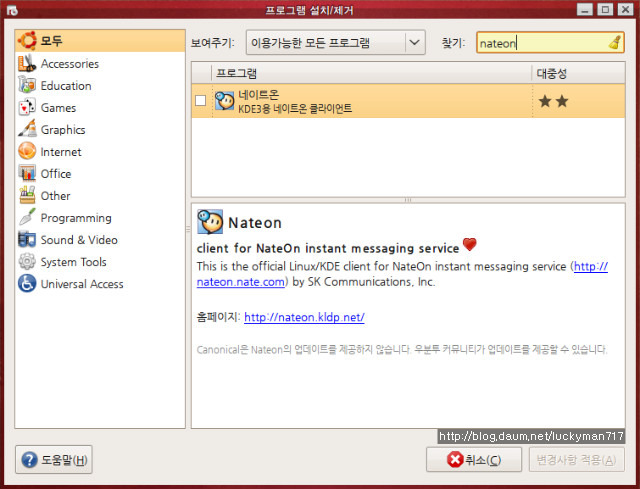This screenshot has height=489, width=640.
Task: Click the Office chart icon
Action: (x=27, y=173)
